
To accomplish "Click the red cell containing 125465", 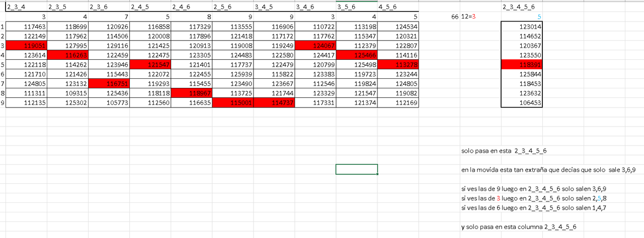I will pyautogui.click(x=357, y=55).
